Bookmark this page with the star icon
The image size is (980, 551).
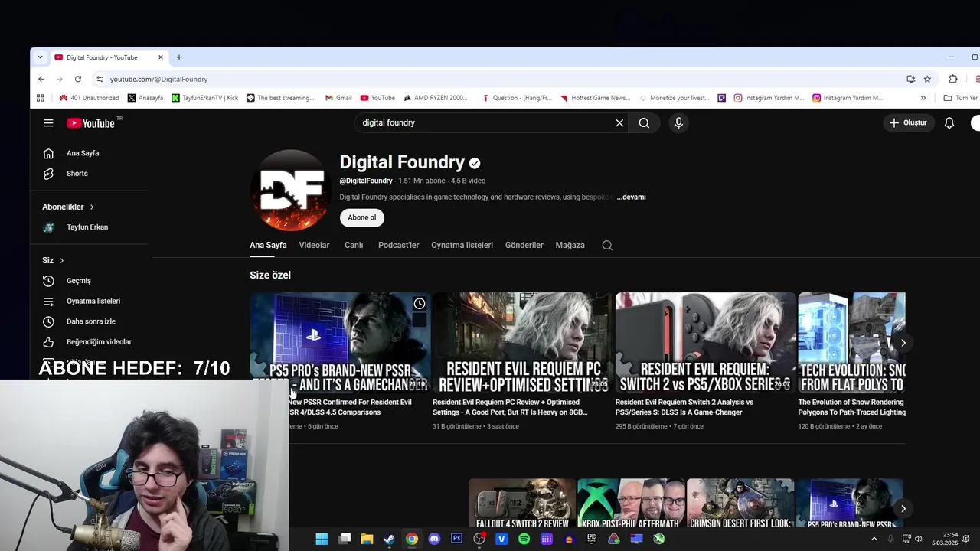tap(927, 79)
